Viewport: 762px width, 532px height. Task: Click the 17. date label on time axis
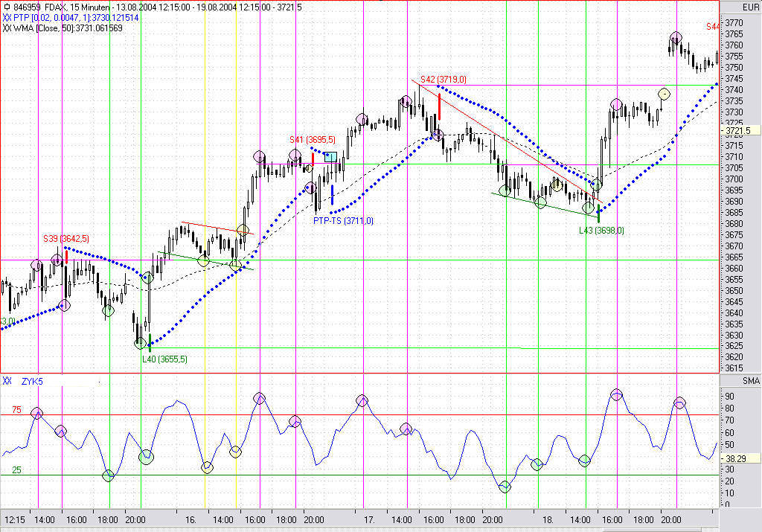pyautogui.click(x=369, y=520)
